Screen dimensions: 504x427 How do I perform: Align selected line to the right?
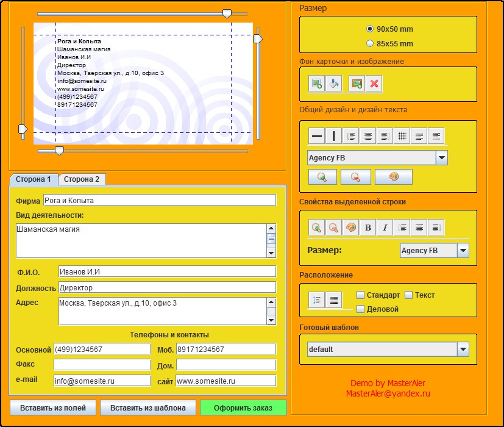(436, 228)
